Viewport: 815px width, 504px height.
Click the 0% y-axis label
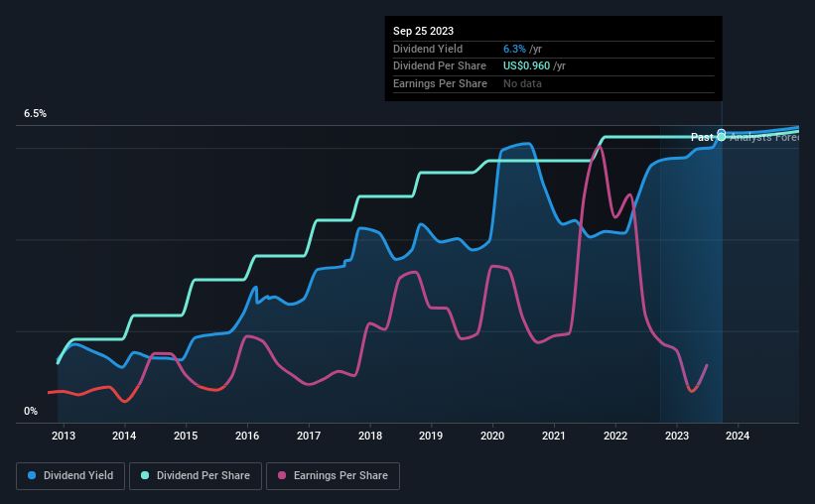point(31,412)
